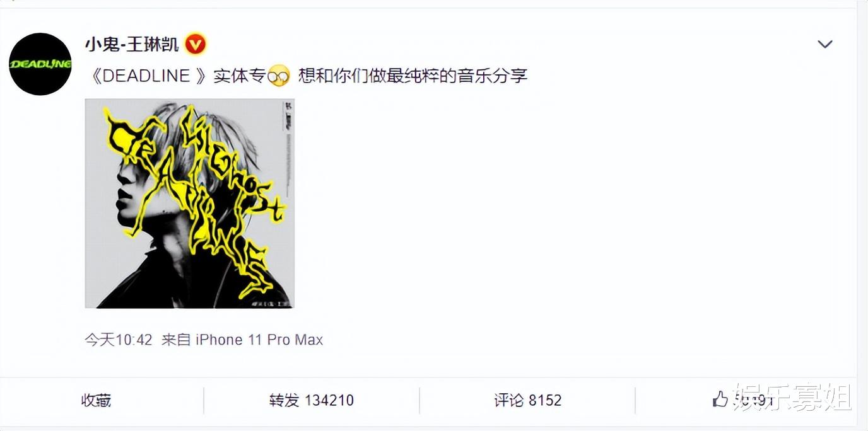This screenshot has height=431, width=868.
Task: Click the glasses emoji in the post
Action: (x=278, y=76)
